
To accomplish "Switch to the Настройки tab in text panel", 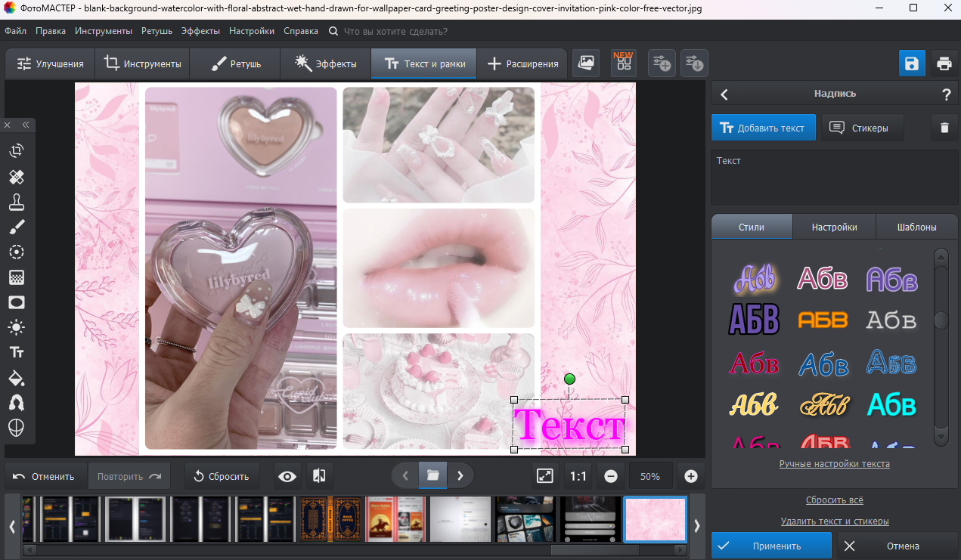I will (x=834, y=227).
